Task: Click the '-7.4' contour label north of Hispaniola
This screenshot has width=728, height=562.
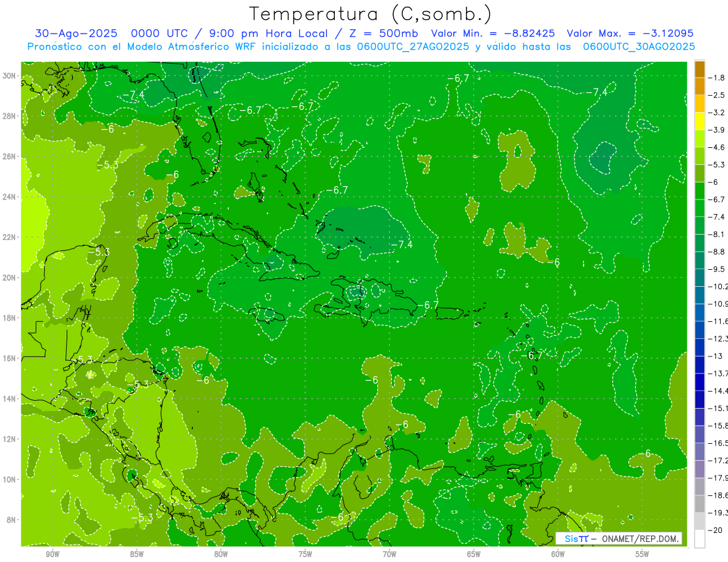Action: click(401, 244)
